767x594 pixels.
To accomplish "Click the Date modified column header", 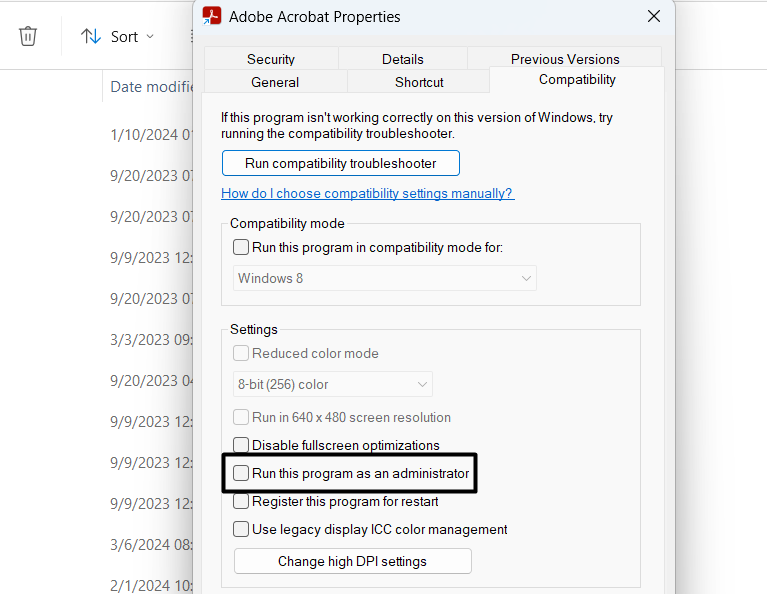I will 150,86.
